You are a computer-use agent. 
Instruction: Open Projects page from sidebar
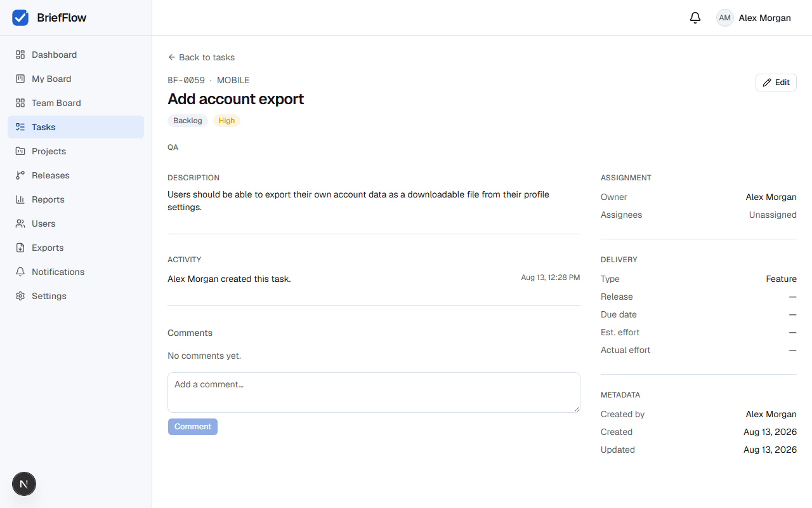(x=76, y=151)
